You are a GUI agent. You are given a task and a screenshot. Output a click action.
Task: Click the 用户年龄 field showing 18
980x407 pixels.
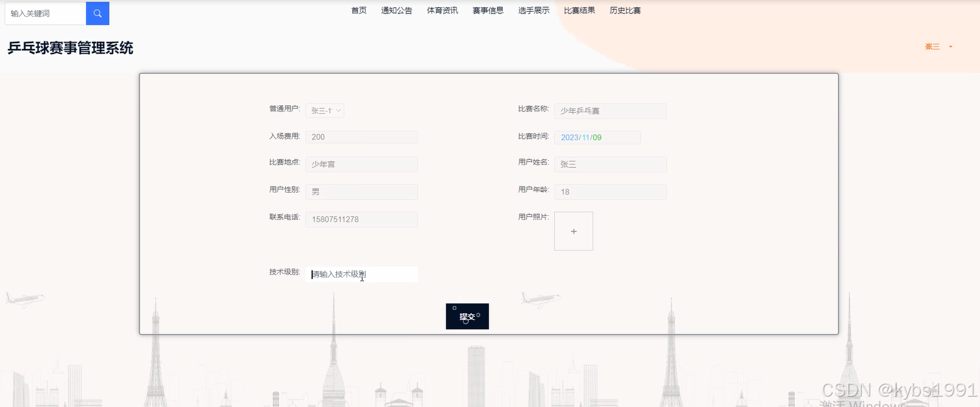pyautogui.click(x=610, y=191)
